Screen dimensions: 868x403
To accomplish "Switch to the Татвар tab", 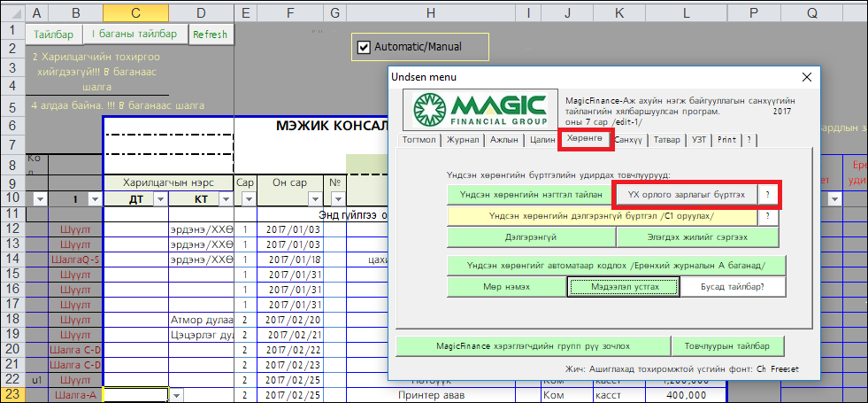I will pos(666,140).
